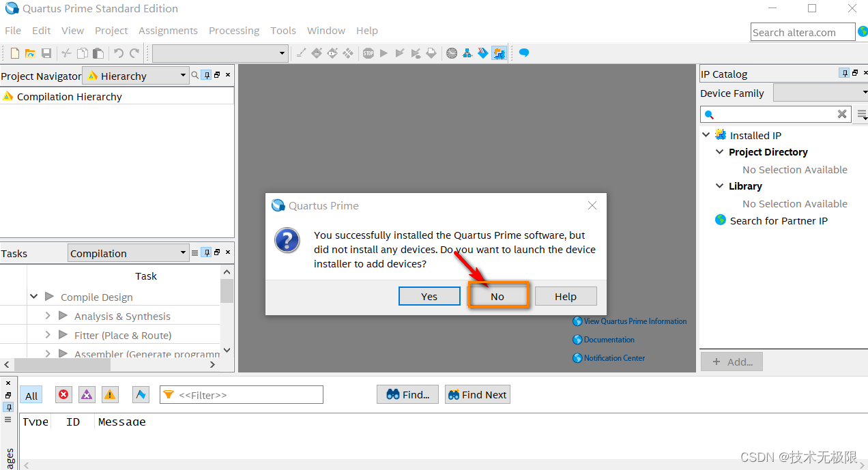This screenshot has height=470, width=868.
Task: Expand the Analysis & Synthesis task
Action: pyautogui.click(x=48, y=316)
